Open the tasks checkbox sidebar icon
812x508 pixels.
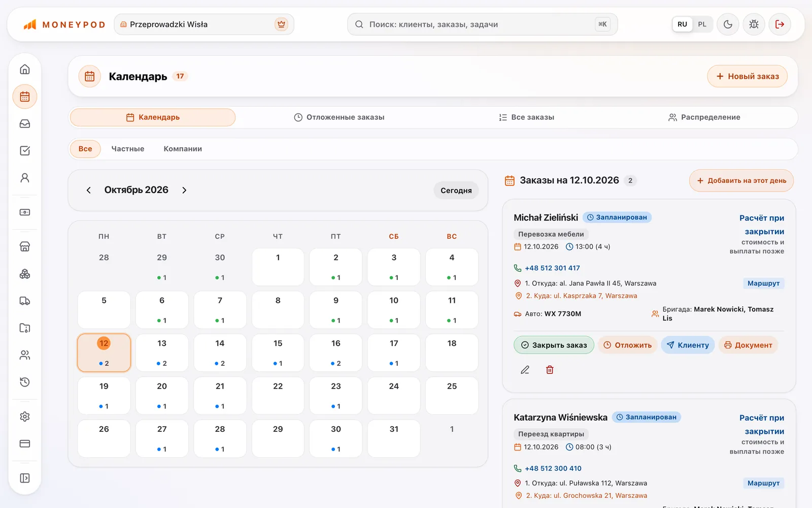25,151
